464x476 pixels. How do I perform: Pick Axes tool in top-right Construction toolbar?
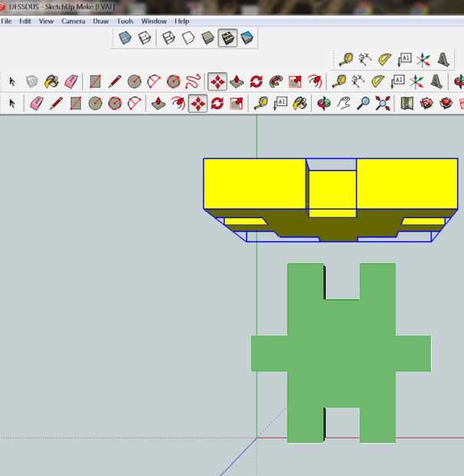click(x=423, y=59)
